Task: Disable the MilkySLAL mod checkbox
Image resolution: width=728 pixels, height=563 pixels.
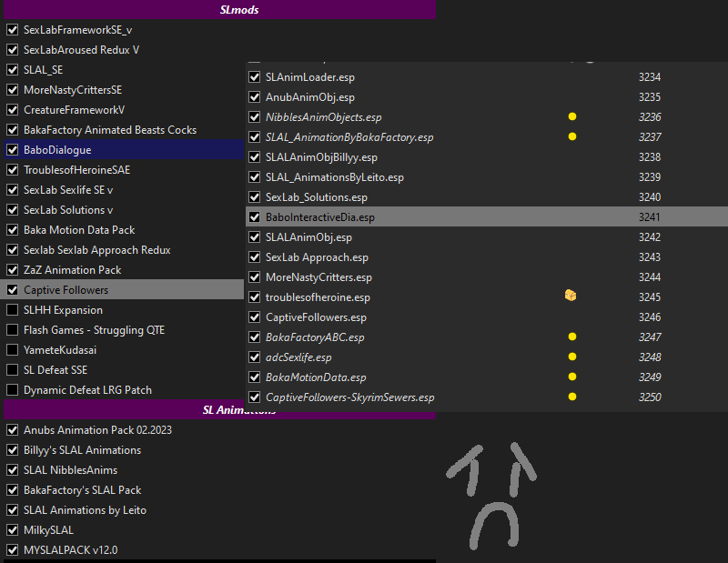Action: (x=13, y=529)
